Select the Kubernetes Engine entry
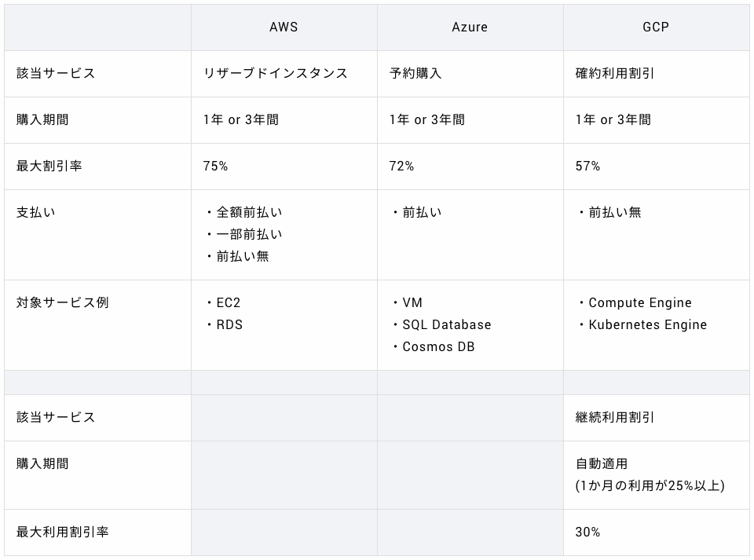 click(x=647, y=324)
